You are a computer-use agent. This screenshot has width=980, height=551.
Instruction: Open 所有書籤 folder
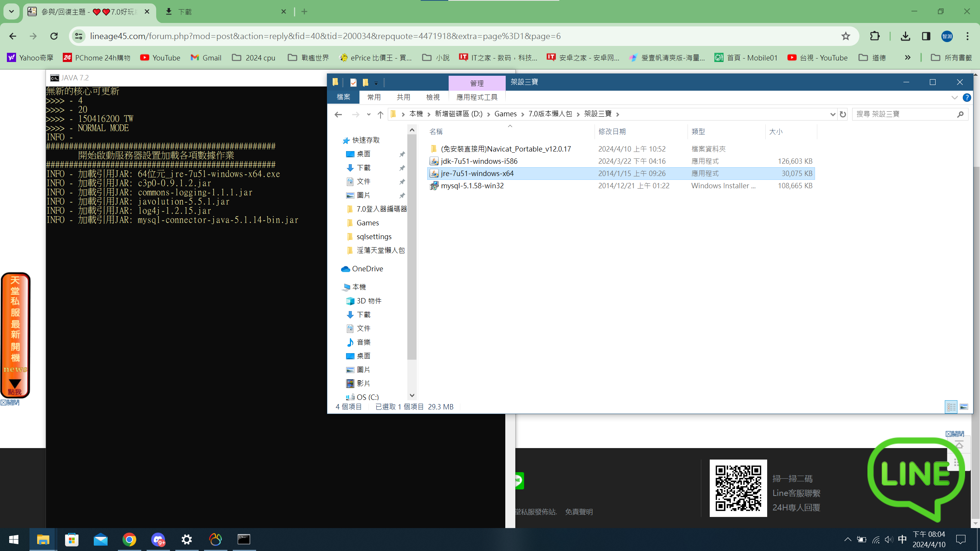952,57
